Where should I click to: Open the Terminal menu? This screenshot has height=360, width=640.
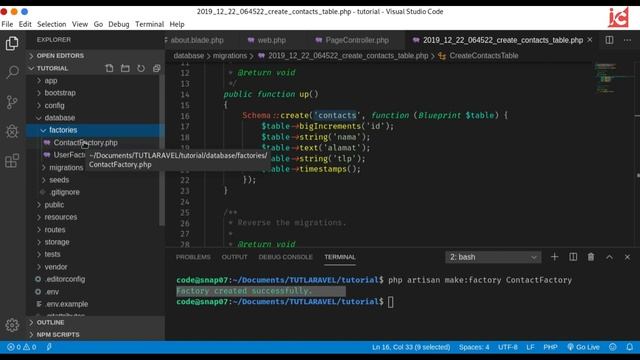pyautogui.click(x=149, y=24)
